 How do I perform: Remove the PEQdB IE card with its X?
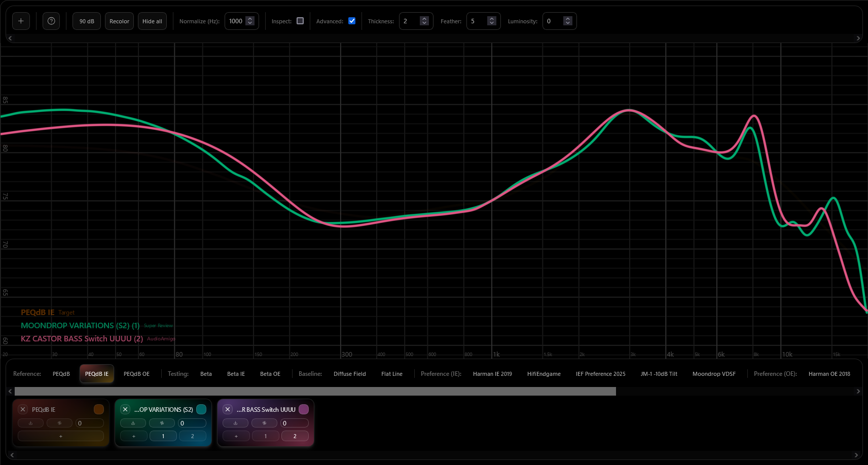tap(23, 409)
